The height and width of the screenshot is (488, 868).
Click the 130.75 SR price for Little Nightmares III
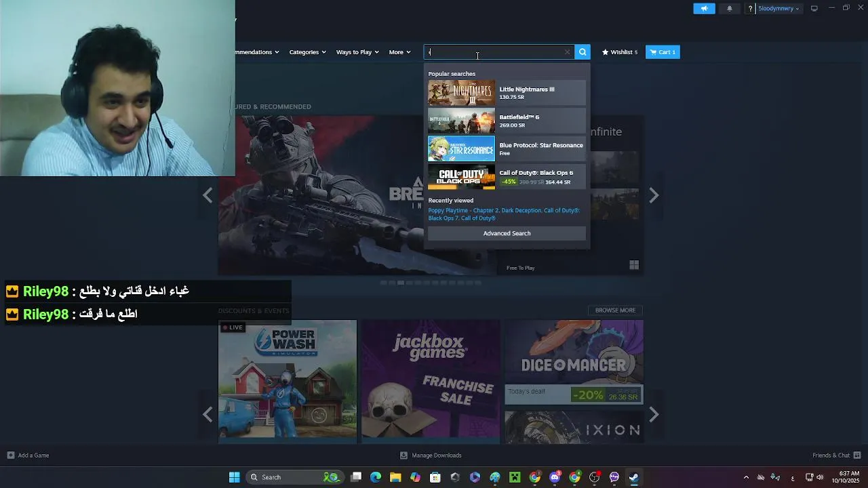[x=511, y=97]
